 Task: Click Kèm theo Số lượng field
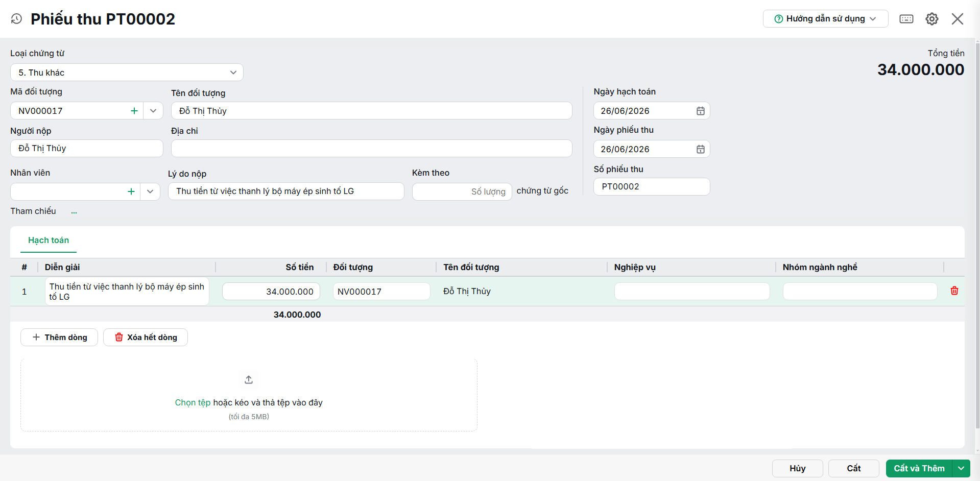click(x=462, y=192)
